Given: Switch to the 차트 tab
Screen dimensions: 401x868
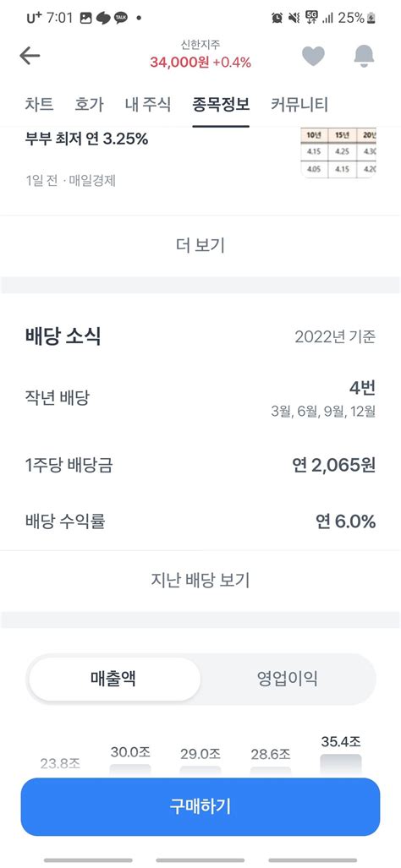Looking at the screenshot, I should click(39, 104).
